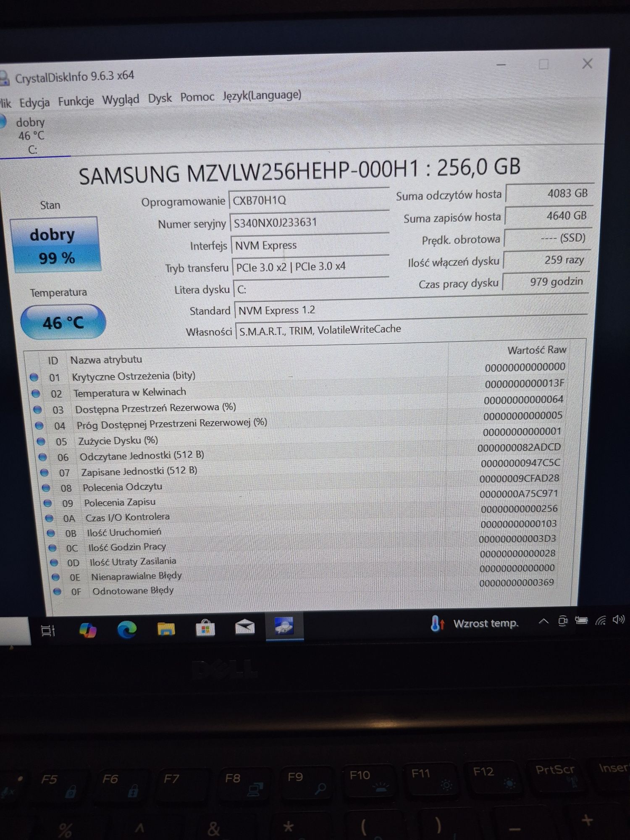Image resolution: width=630 pixels, height=840 pixels.
Task: Click the transfer mode field PCIe 3.0 x2
Action: tap(311, 267)
